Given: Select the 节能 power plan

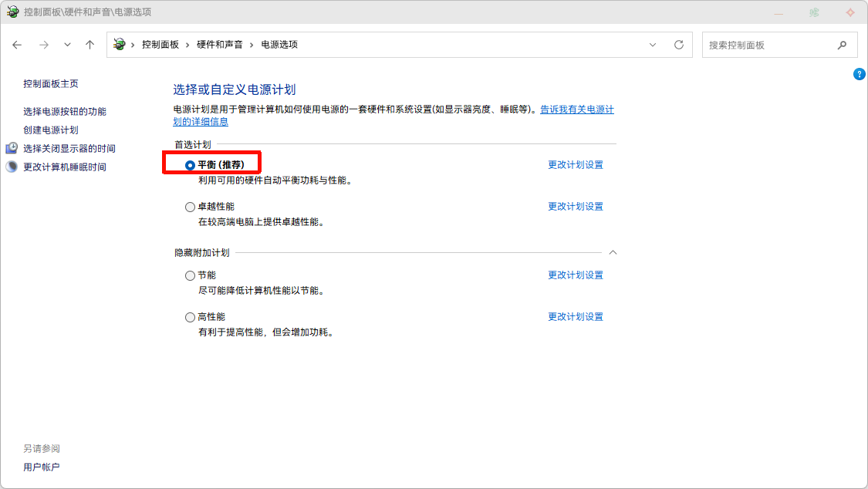Looking at the screenshot, I should [x=190, y=275].
